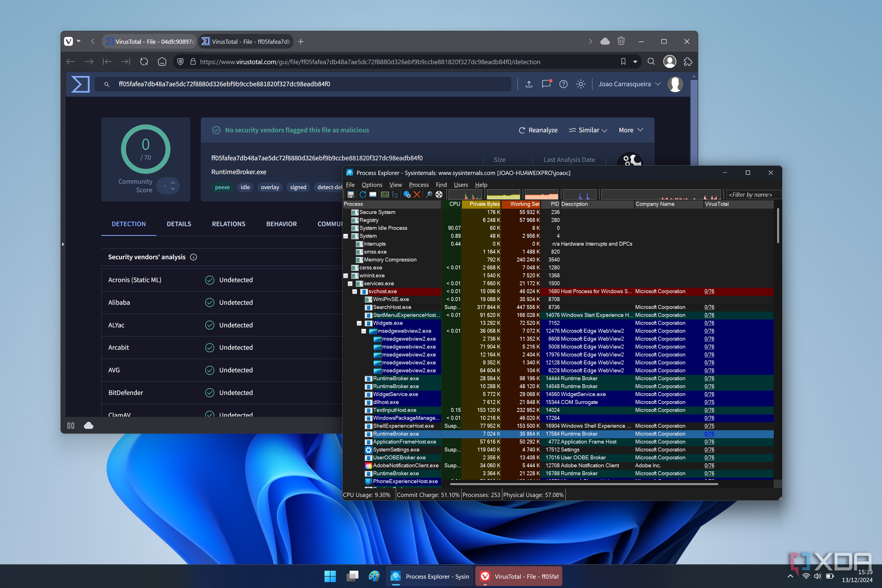882x588 pixels.
Task: Open bookmark dropdown arrow in address bar
Action: (x=635, y=62)
